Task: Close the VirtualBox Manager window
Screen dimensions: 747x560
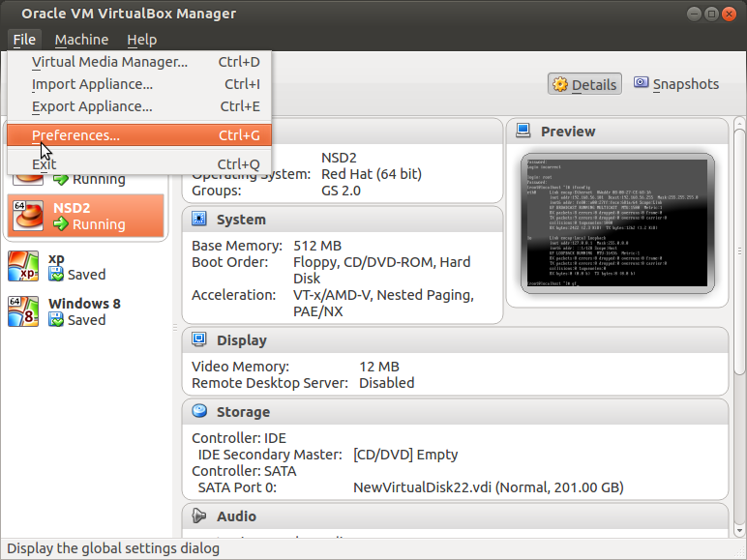Action: pyautogui.click(x=729, y=14)
